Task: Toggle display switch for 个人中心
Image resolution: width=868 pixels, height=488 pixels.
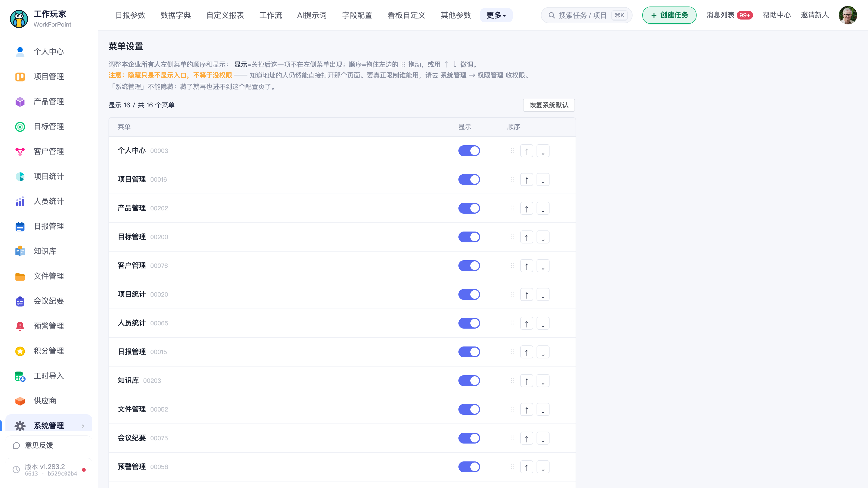Action: 469,151
